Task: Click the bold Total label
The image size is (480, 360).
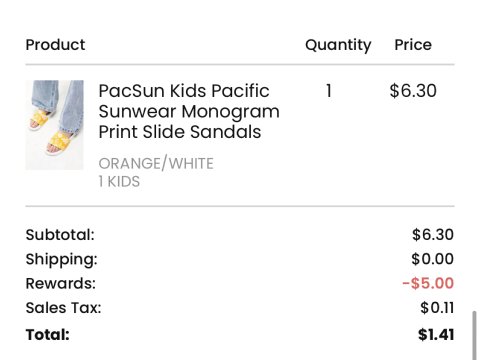Action: click(48, 334)
